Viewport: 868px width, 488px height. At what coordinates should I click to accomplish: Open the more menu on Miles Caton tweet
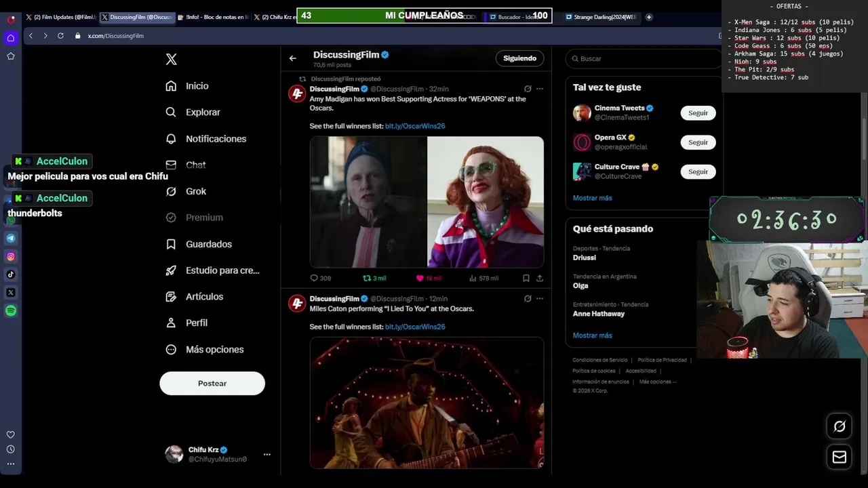click(540, 299)
